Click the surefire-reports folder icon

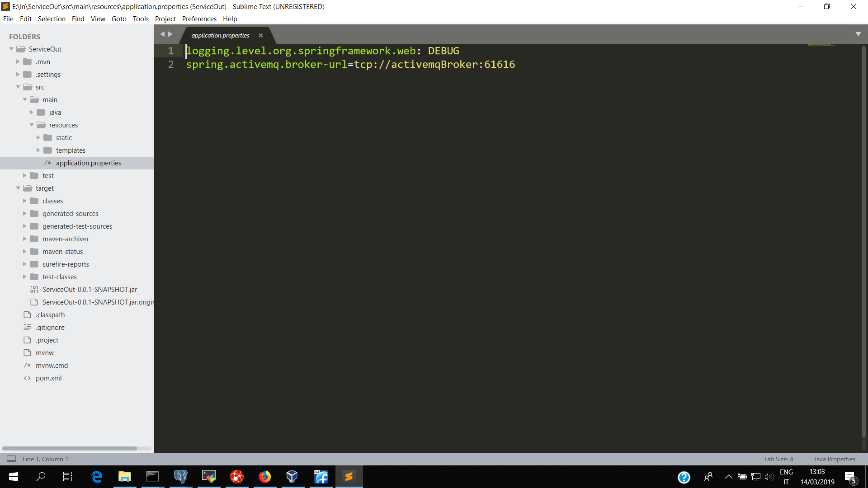tap(34, 264)
